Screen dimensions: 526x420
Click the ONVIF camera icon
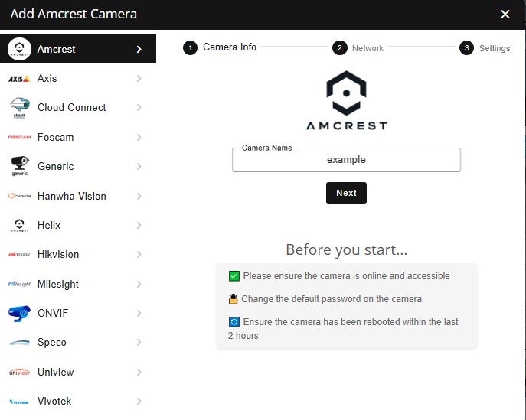coord(19,314)
